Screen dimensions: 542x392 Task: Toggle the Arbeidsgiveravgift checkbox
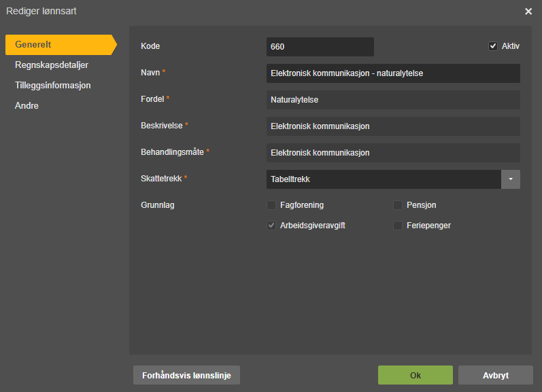click(x=271, y=226)
